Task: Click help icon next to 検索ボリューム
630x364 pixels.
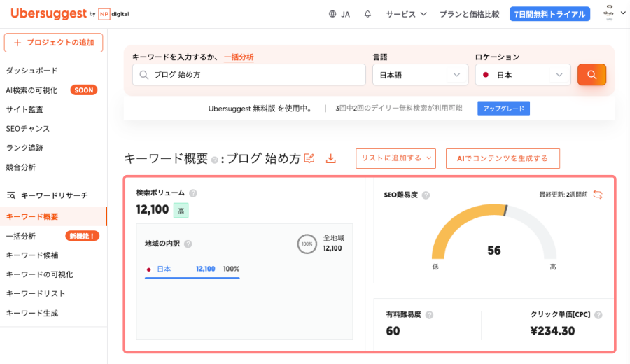Action: point(193,193)
